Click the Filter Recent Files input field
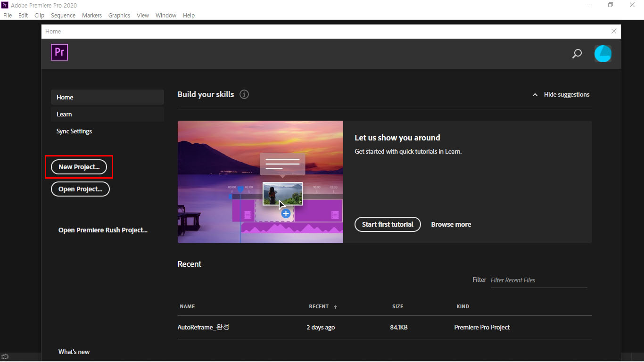 click(x=539, y=280)
